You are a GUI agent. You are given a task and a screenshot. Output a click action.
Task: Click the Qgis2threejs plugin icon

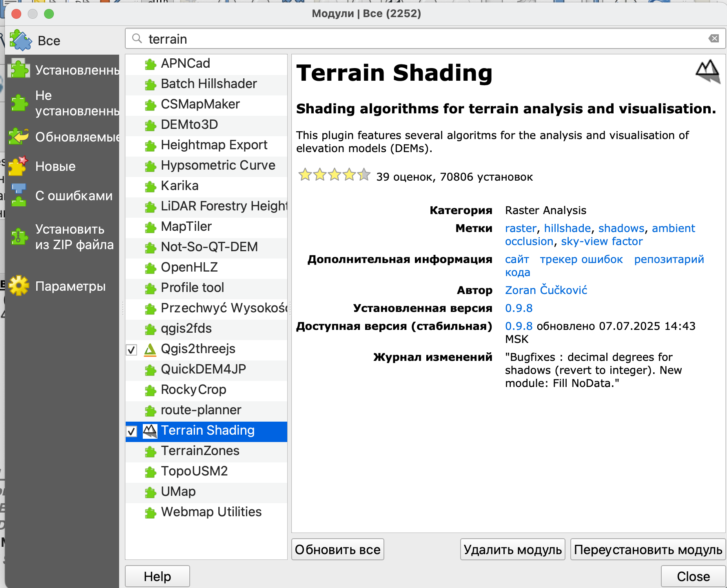click(150, 349)
